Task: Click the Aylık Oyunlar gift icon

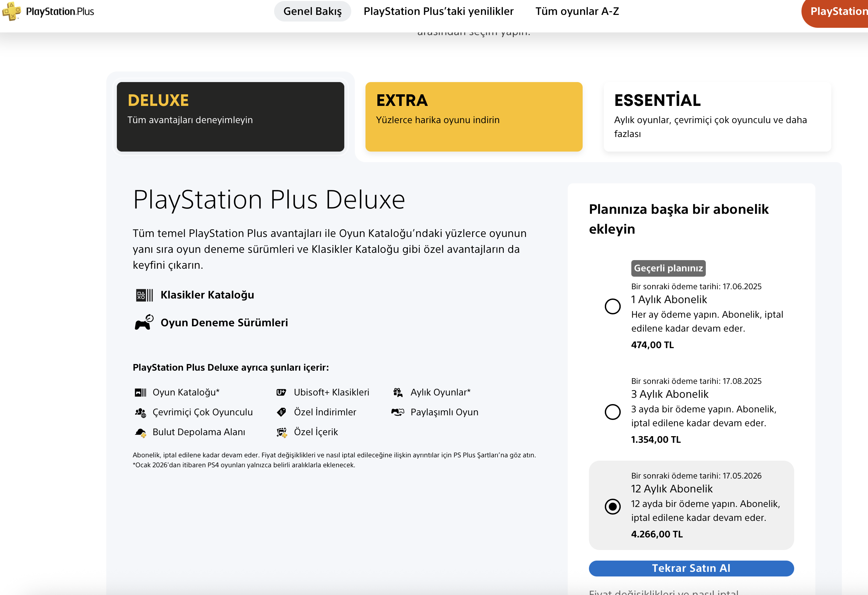Action: click(398, 392)
